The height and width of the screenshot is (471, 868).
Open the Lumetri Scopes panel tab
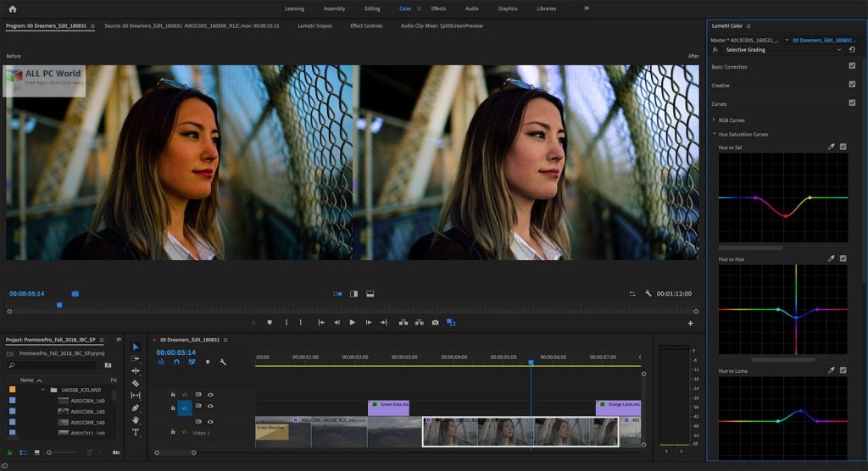314,26
